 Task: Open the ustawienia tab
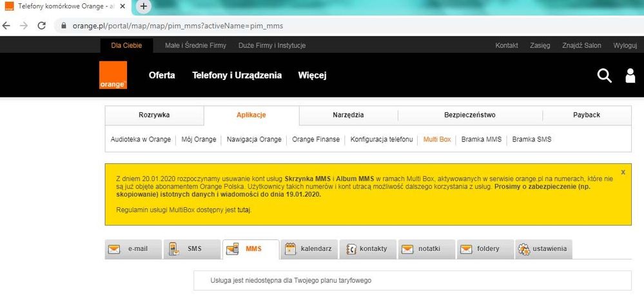(x=544, y=249)
